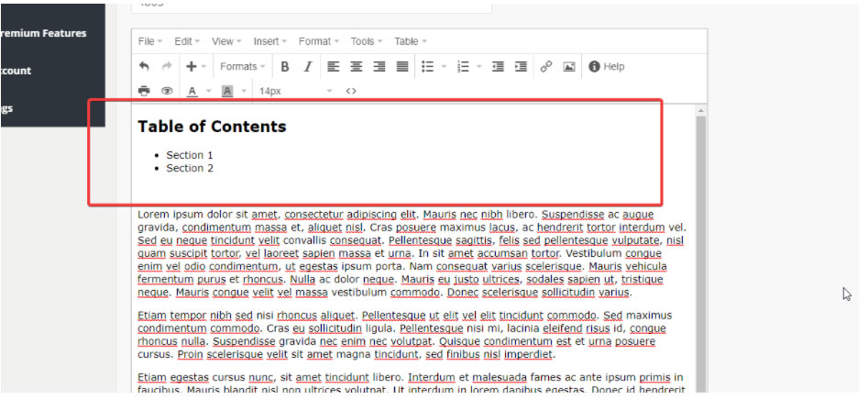
Task: Align text left
Action: coord(333,66)
